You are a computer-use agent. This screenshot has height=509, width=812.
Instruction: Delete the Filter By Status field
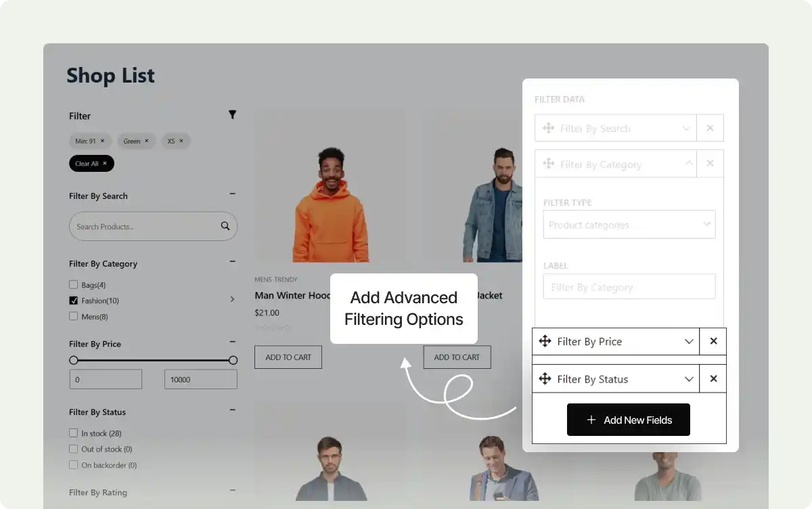[713, 379]
